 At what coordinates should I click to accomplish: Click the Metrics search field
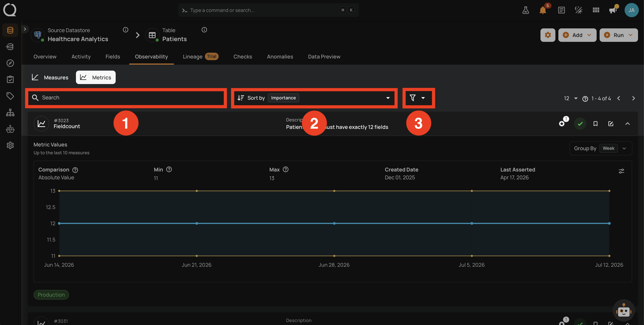click(126, 98)
